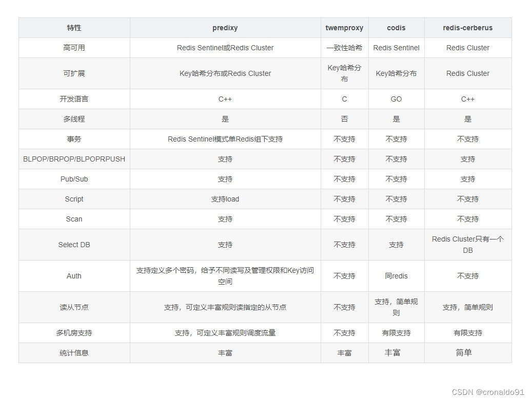Screen dimensions: 532x400
Task: Select 'Redis Cluster只有一个DB' cell
Action: 467,245
